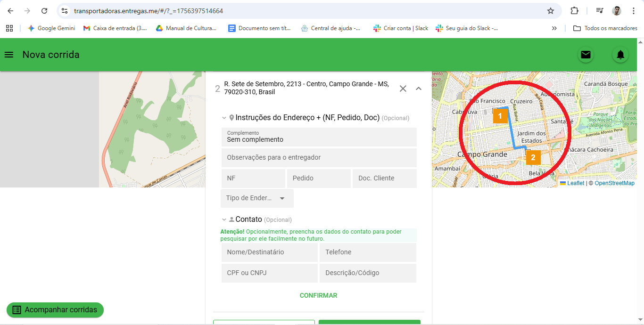This screenshot has width=644, height=325.
Task: Click the Nome/Destinatário field
Action: 270,252
